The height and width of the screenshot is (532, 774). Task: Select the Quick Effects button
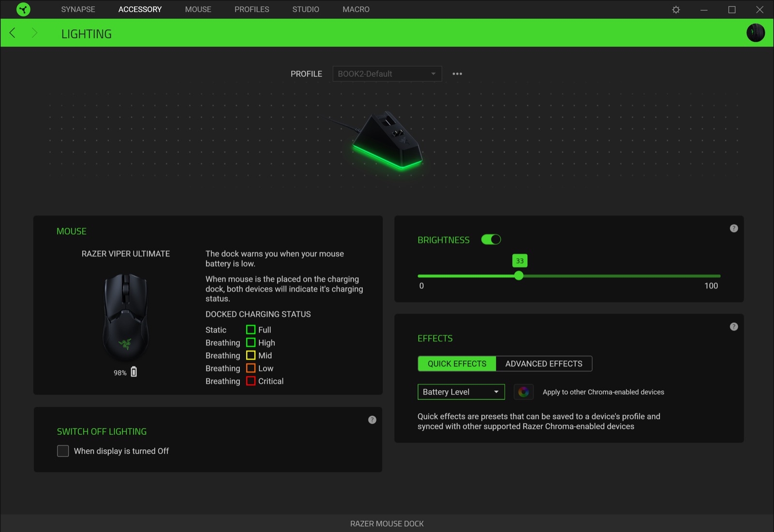click(457, 364)
